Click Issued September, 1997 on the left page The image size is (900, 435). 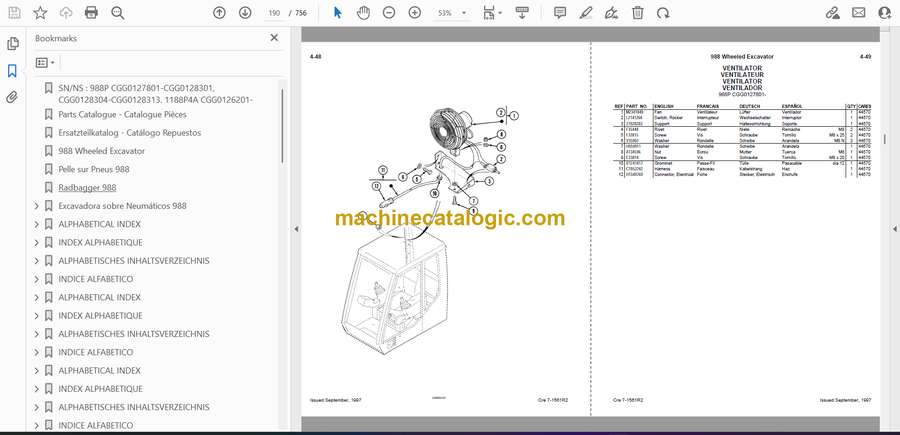[x=335, y=399]
